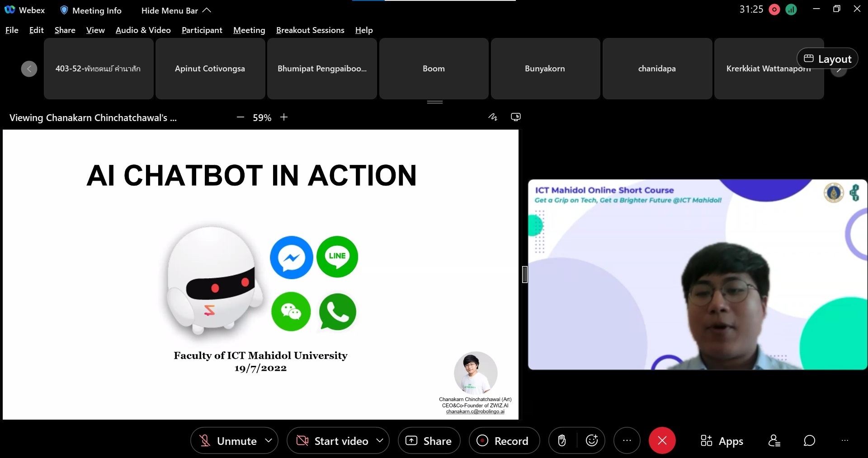Collapse menu with Hide Menu Bar
The height and width of the screenshot is (458, 868).
[176, 10]
